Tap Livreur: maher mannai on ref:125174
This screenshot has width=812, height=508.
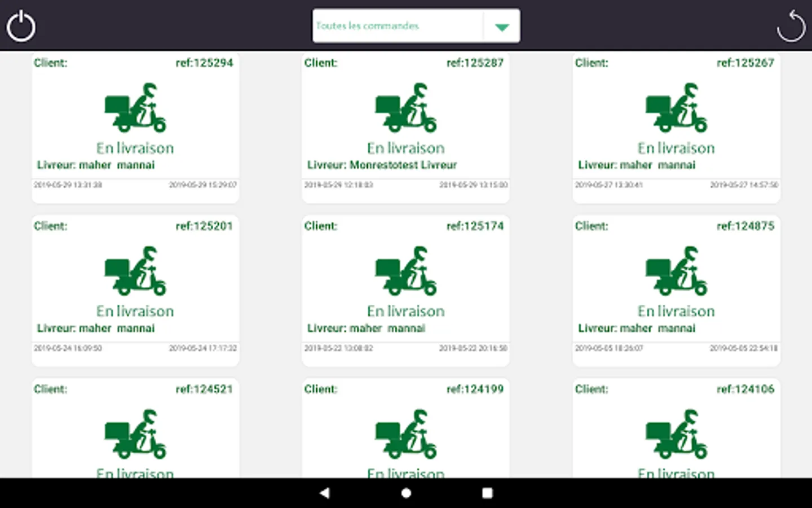tap(367, 328)
